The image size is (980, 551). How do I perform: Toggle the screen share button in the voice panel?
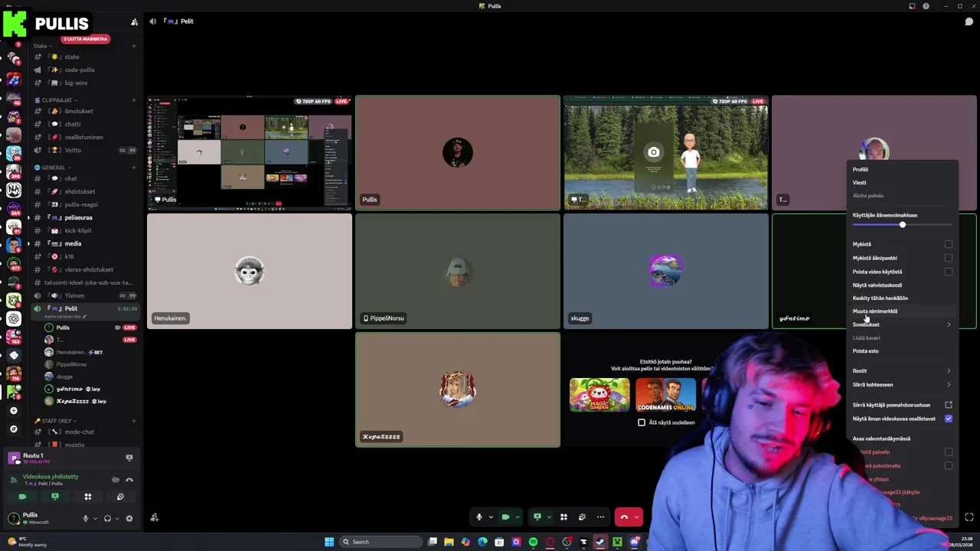(x=55, y=497)
